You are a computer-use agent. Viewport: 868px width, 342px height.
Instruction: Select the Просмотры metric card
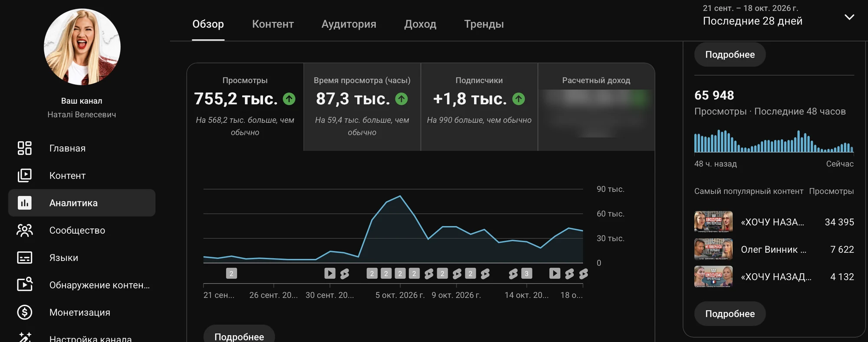(245, 107)
